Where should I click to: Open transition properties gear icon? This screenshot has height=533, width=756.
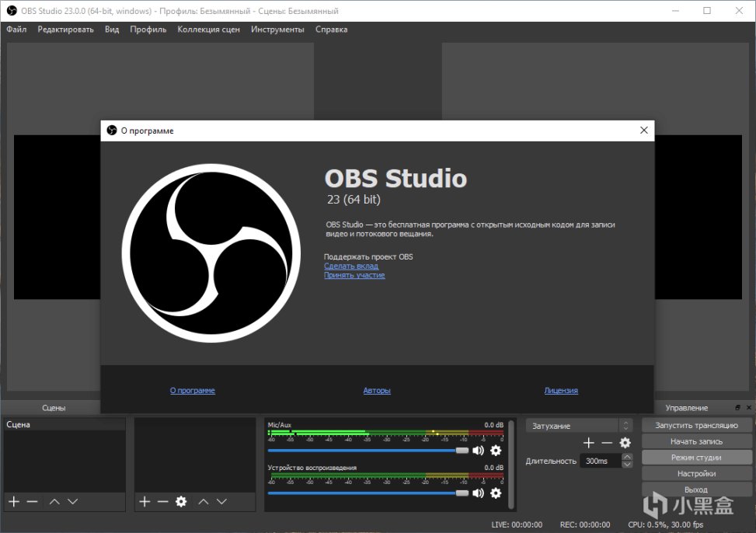point(625,443)
